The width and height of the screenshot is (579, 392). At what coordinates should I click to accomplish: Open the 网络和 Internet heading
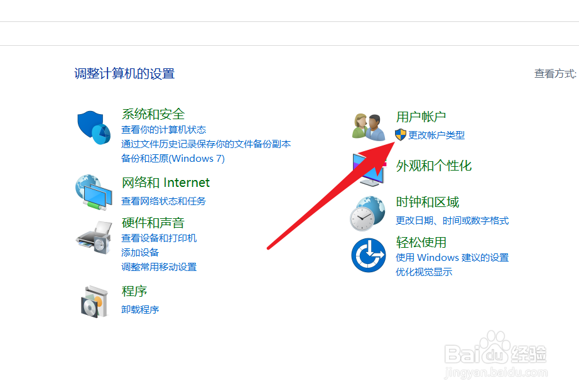[x=166, y=183]
